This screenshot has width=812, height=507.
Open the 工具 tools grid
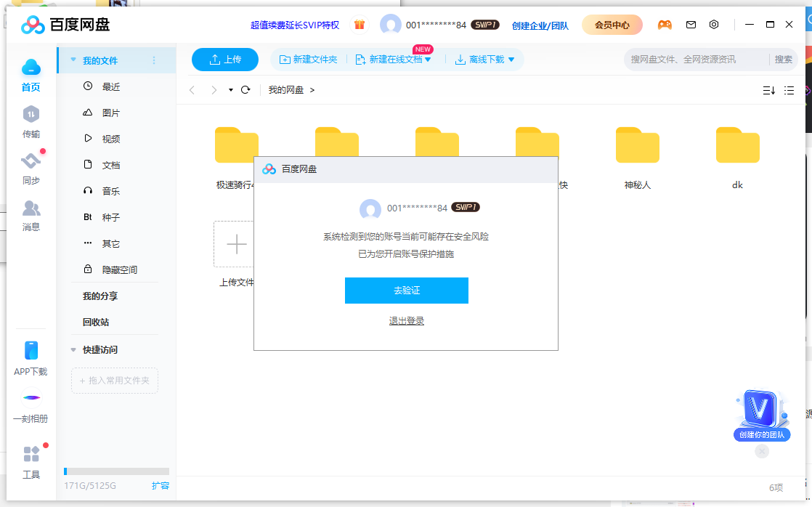pyautogui.click(x=31, y=454)
